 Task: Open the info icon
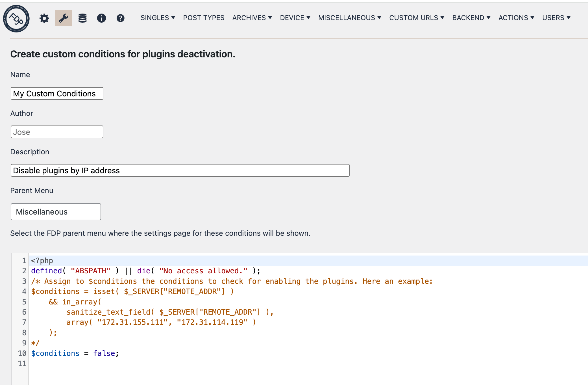coord(101,18)
